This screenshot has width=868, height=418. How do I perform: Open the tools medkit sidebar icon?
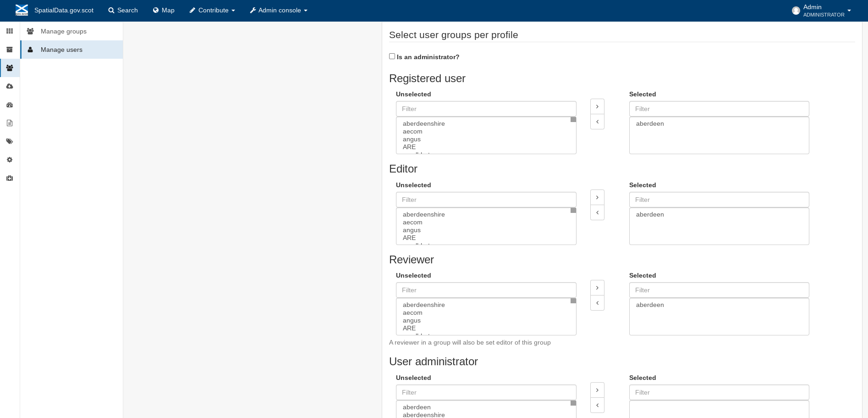[10, 178]
